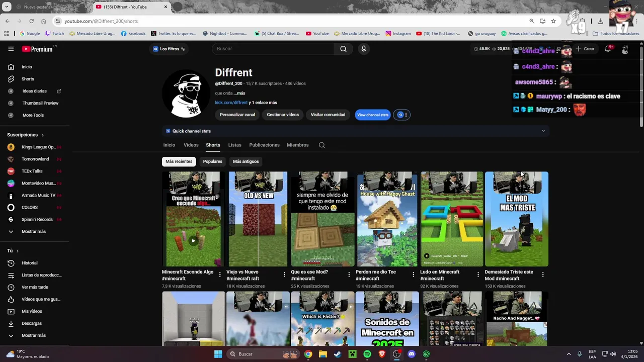The image size is (644, 362).
Task: Open the Todos los marcadores folder
Action: point(616,34)
